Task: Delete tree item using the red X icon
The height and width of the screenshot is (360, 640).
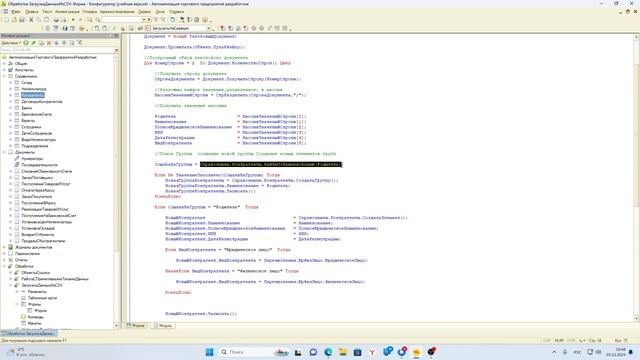Action: pyautogui.click(x=49, y=42)
